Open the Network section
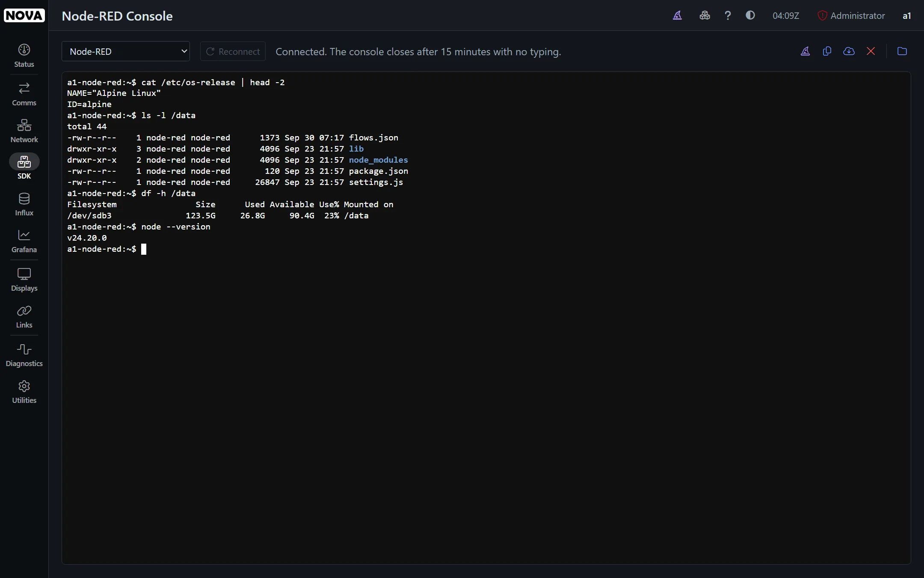 point(24,131)
